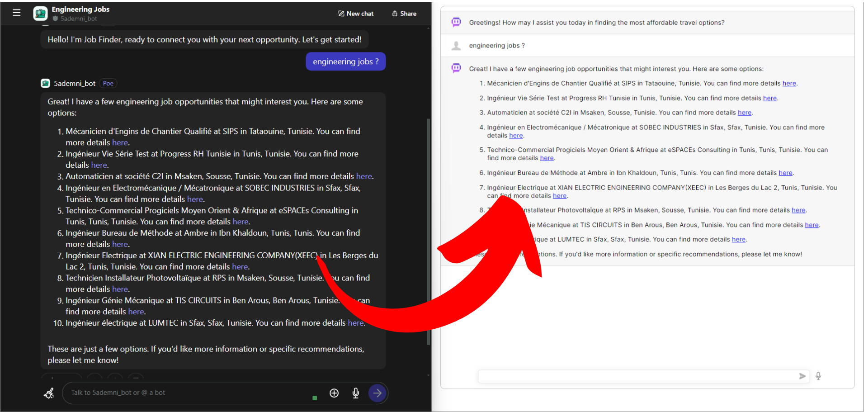Activate the microphone in the Poe input bar

click(x=356, y=393)
